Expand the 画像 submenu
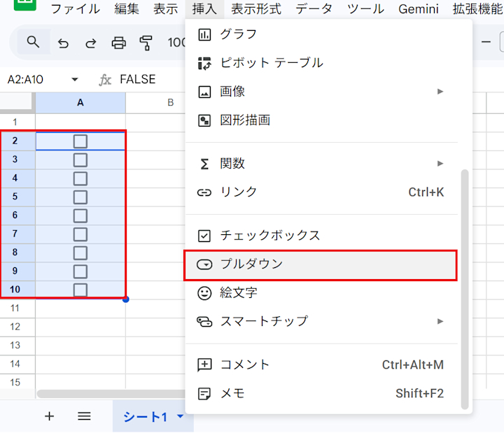 pos(440,92)
